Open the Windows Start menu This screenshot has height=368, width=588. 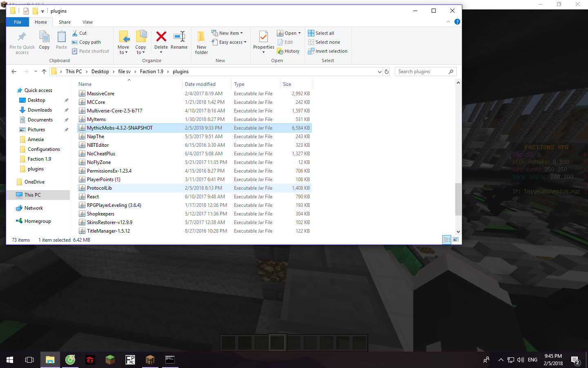(x=10, y=360)
